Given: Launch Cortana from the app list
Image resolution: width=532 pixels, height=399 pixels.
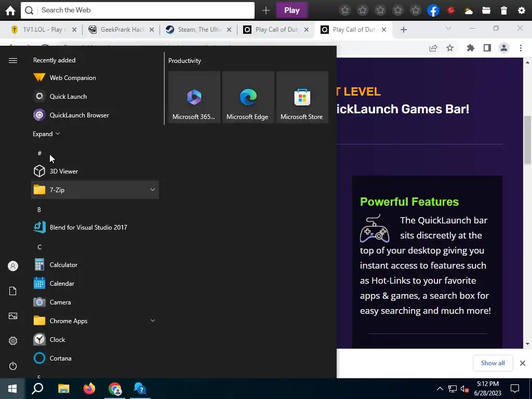Looking at the screenshot, I should point(96,358).
